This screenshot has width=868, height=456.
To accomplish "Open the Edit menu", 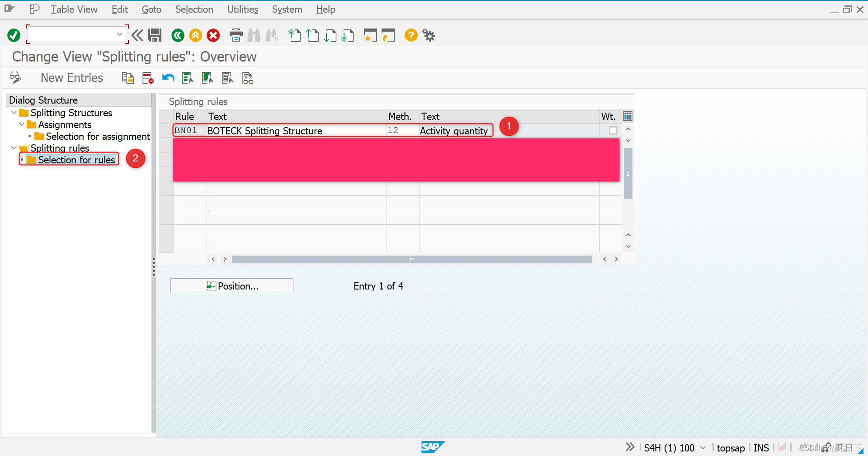I will tap(120, 9).
